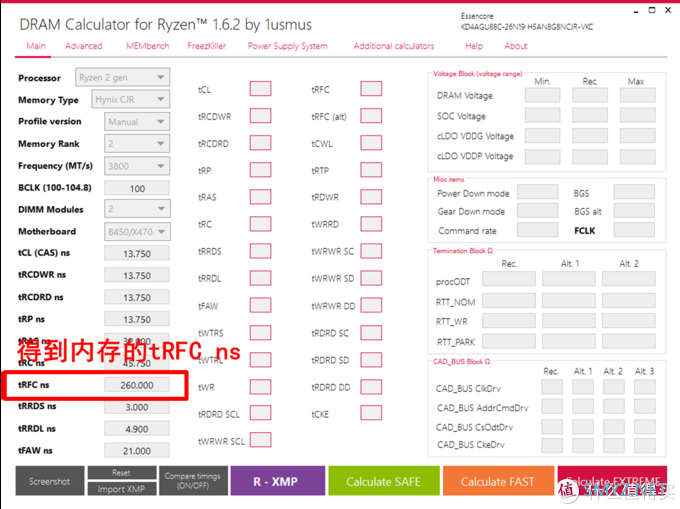Click the tRCDRD ns value field
Viewport: 680px width, 509px height.
tap(137, 297)
